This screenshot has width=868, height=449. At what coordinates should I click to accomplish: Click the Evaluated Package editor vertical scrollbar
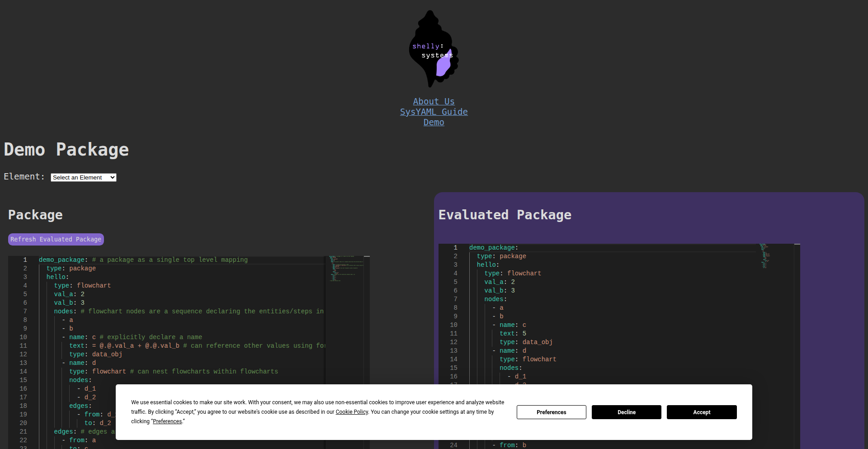797,346
